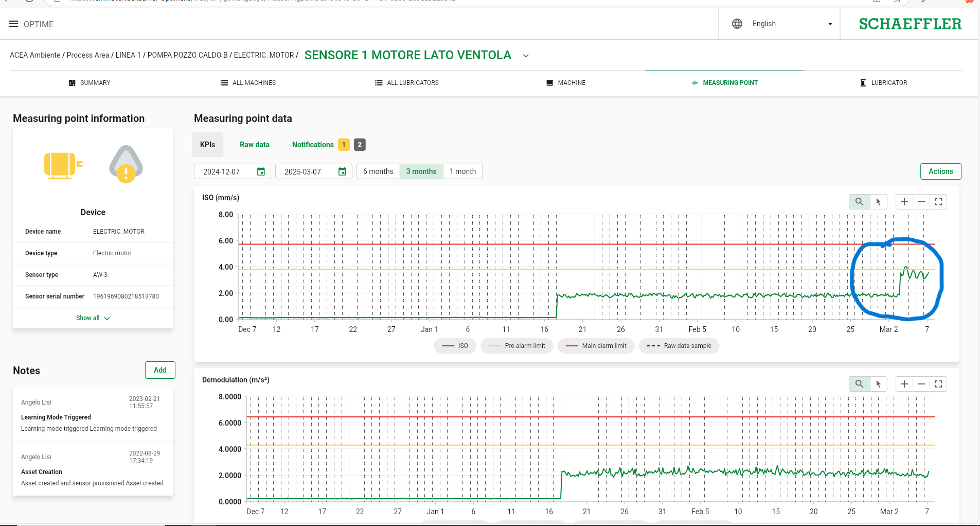Open the English language dropdown

[792, 24]
